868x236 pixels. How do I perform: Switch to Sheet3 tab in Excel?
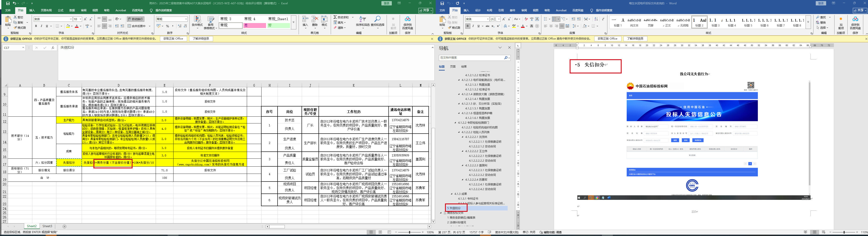click(x=47, y=227)
